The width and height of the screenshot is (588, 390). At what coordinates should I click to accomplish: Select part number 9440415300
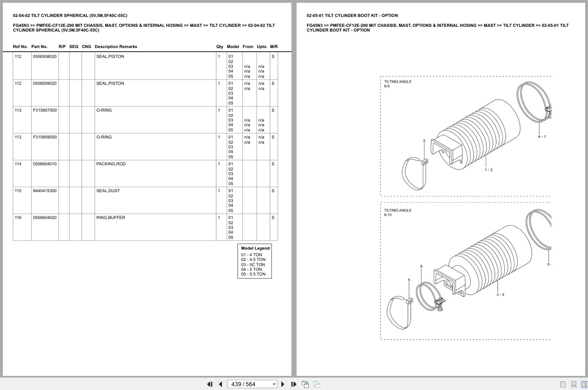click(45, 191)
